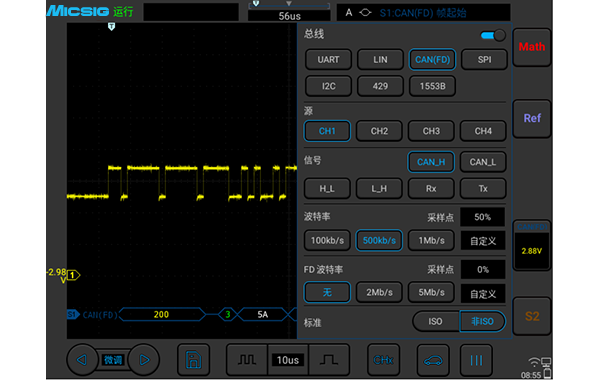Select CAN_L signal type
This screenshot has width=600, height=380.
click(x=483, y=162)
